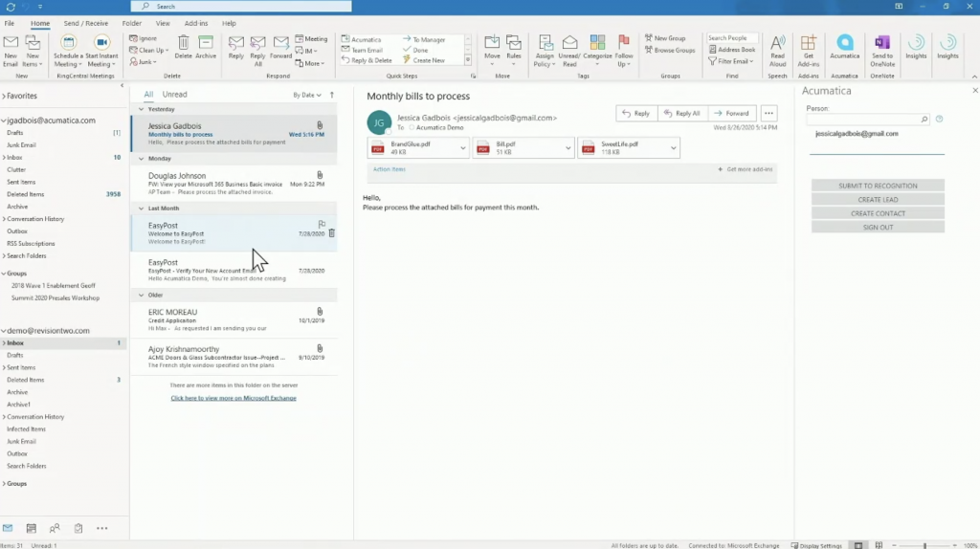
Task: Switch to Calendar view icon
Action: point(32,528)
